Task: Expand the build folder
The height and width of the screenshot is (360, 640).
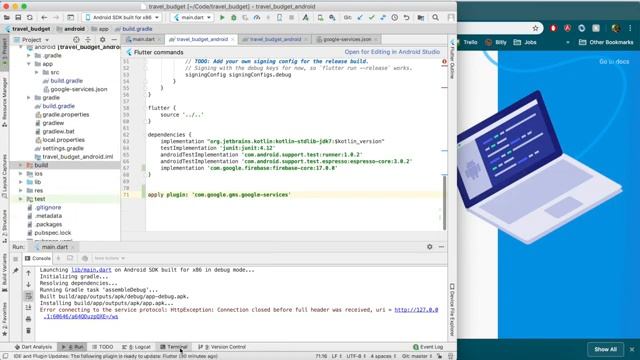Action: pyautogui.click(x=20, y=165)
